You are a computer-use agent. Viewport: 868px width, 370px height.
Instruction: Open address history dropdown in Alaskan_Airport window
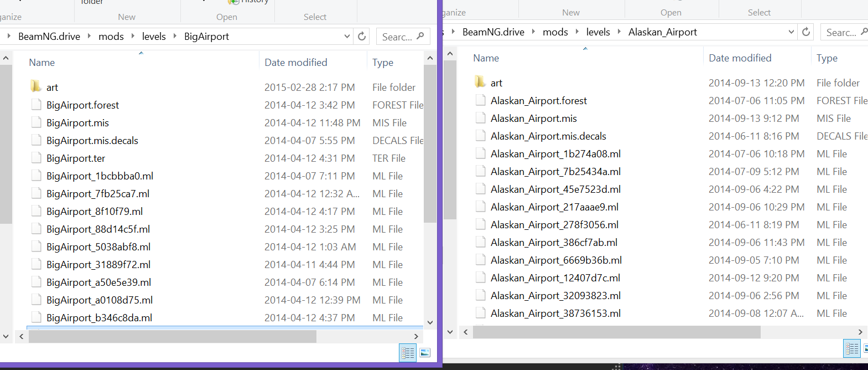791,32
